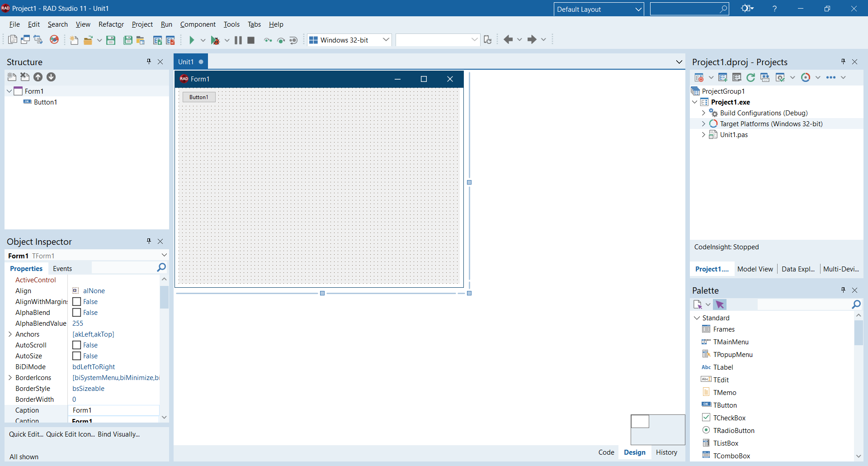Image resolution: width=868 pixels, height=466 pixels.
Task: Select TLabel in the Palette
Action: pyautogui.click(x=723, y=367)
